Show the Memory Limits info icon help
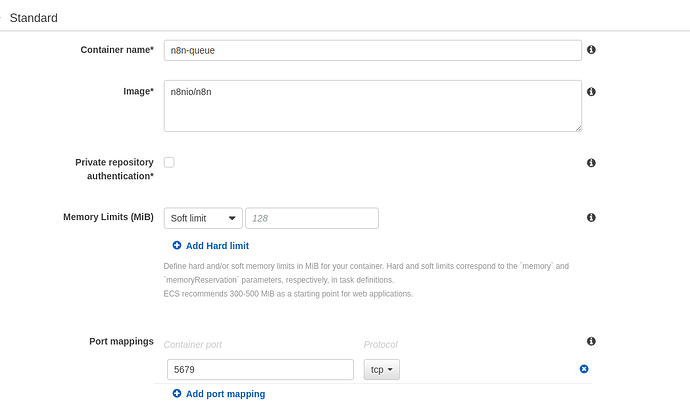Screen dimensions: 690x413 (x=591, y=218)
